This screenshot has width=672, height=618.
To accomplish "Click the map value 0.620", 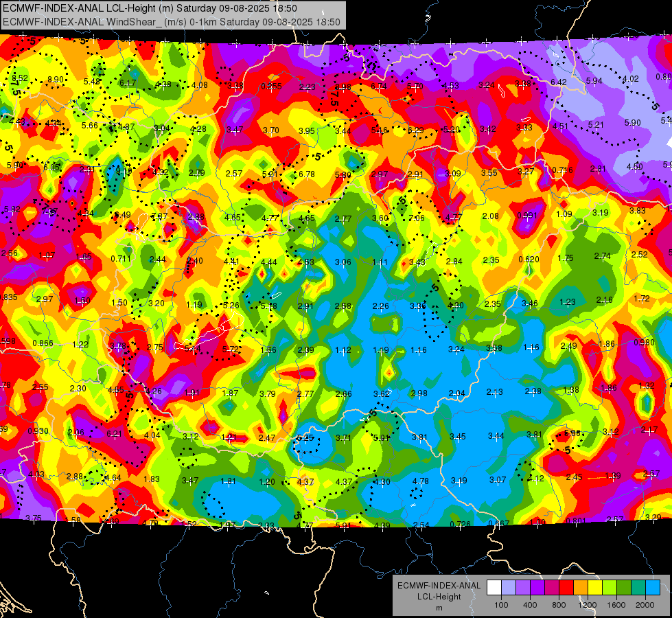I will click(529, 259).
